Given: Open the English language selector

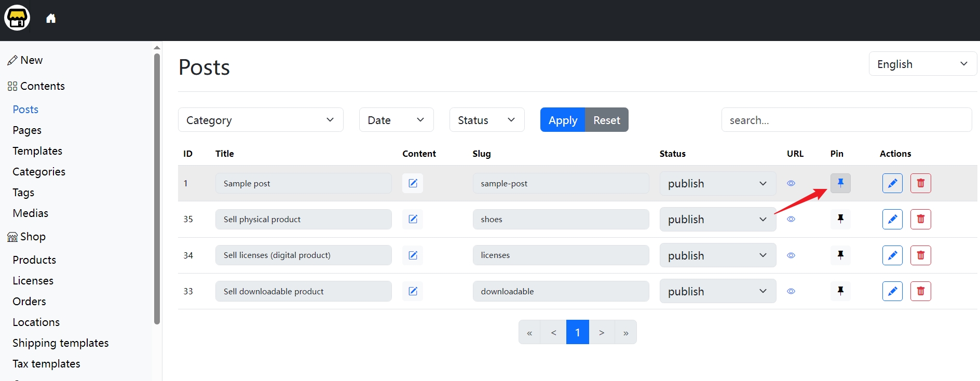Looking at the screenshot, I should (922, 64).
